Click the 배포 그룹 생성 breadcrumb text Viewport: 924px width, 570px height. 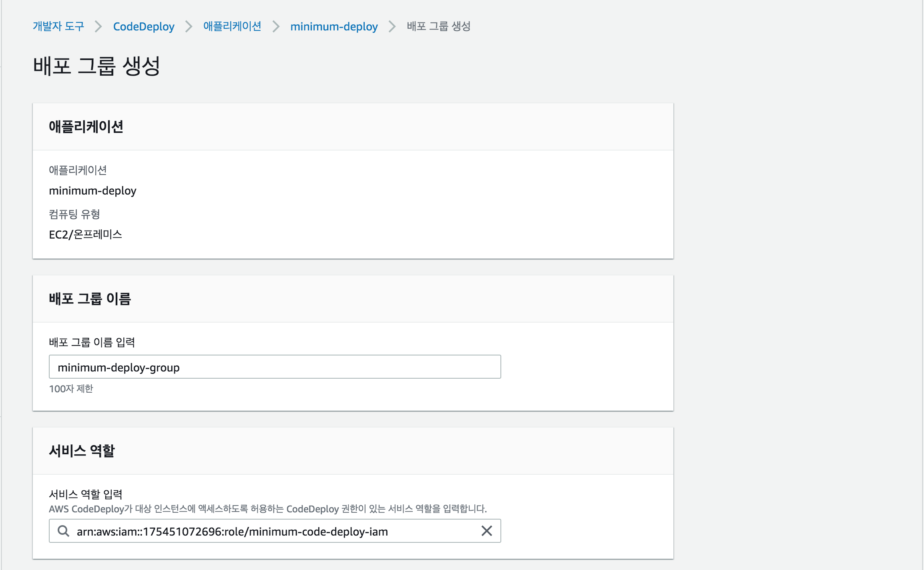438,26
